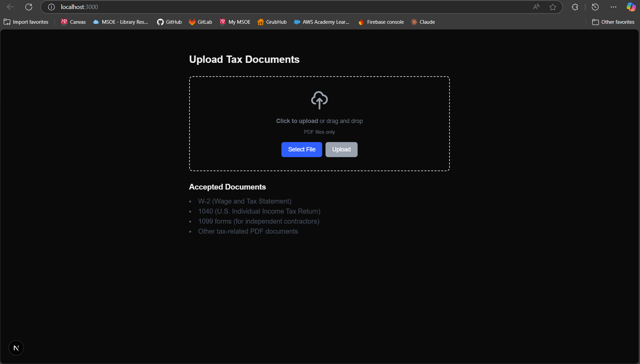The image size is (640, 364).
Task: Expand the Other favorites folder
Action: point(613,22)
